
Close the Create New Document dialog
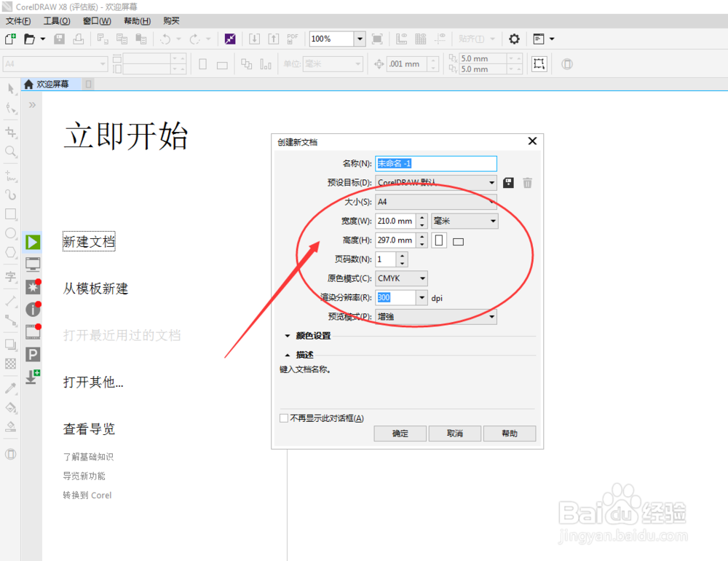click(533, 141)
